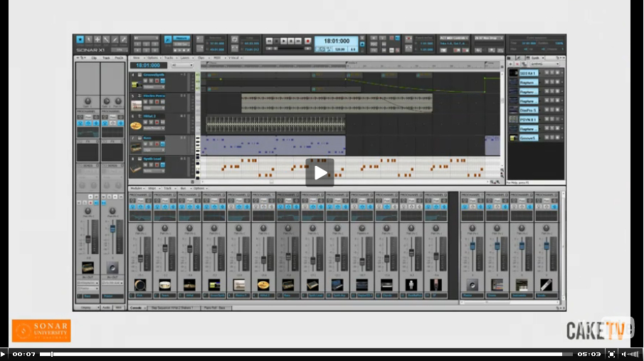This screenshot has width=644, height=361.
Task: Click the Measure snap button
Action: click(181, 38)
